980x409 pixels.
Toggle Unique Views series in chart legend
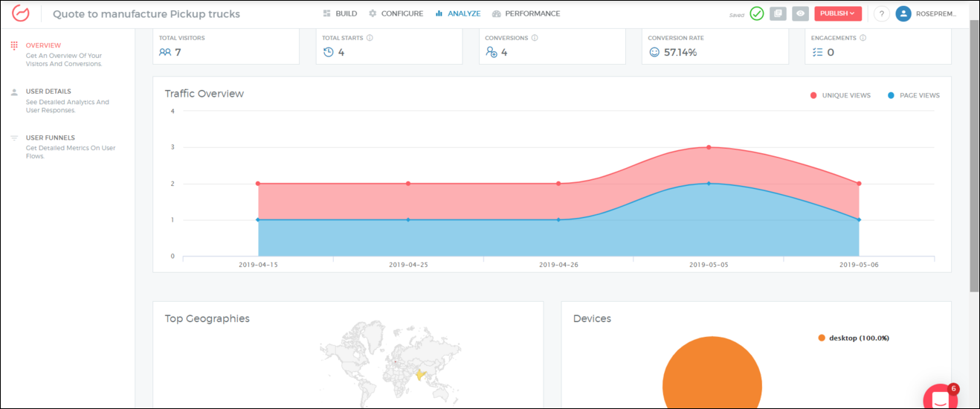(x=840, y=95)
